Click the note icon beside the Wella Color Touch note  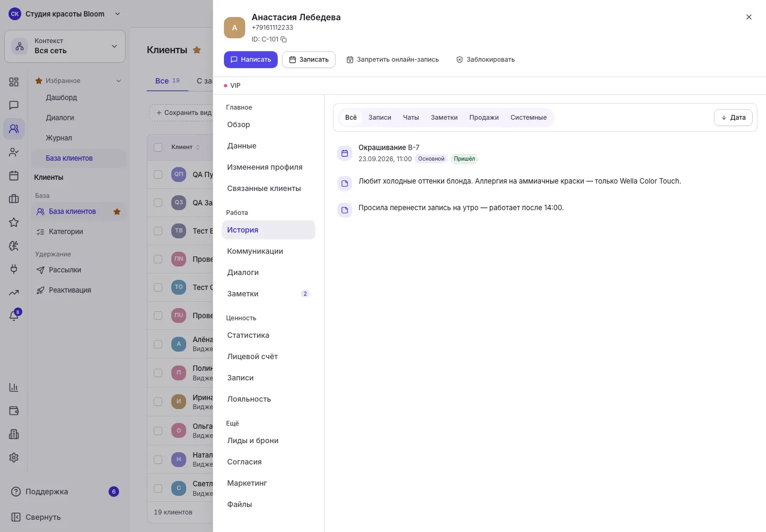pos(345,184)
